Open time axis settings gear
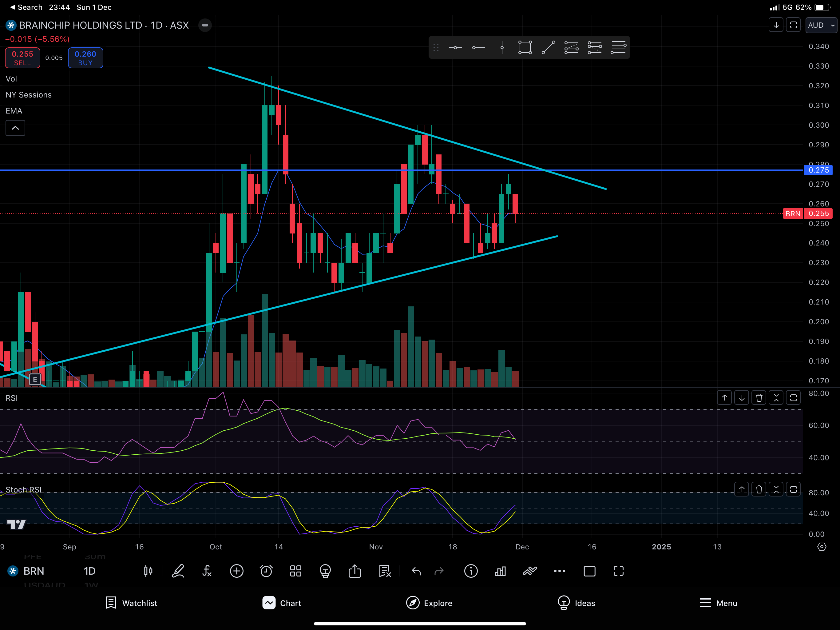Image resolution: width=840 pixels, height=630 pixels. [x=822, y=547]
